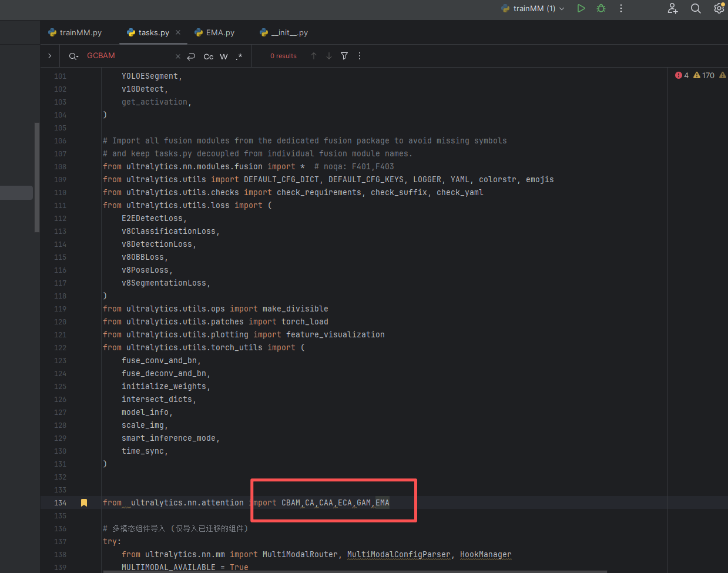Click feature_visualization on line 121
Viewport: 728px width, 573px height.
[336, 334]
